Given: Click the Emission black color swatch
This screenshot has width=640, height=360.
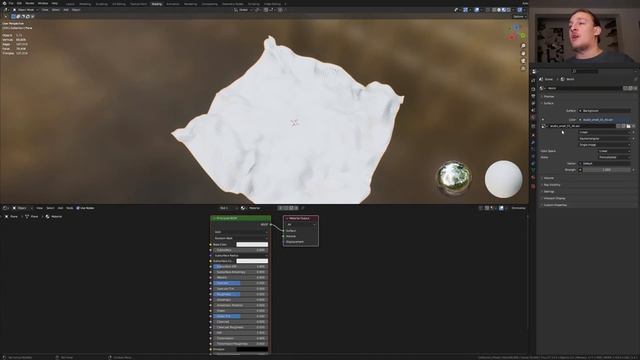Looking at the screenshot, I should click(x=252, y=349).
